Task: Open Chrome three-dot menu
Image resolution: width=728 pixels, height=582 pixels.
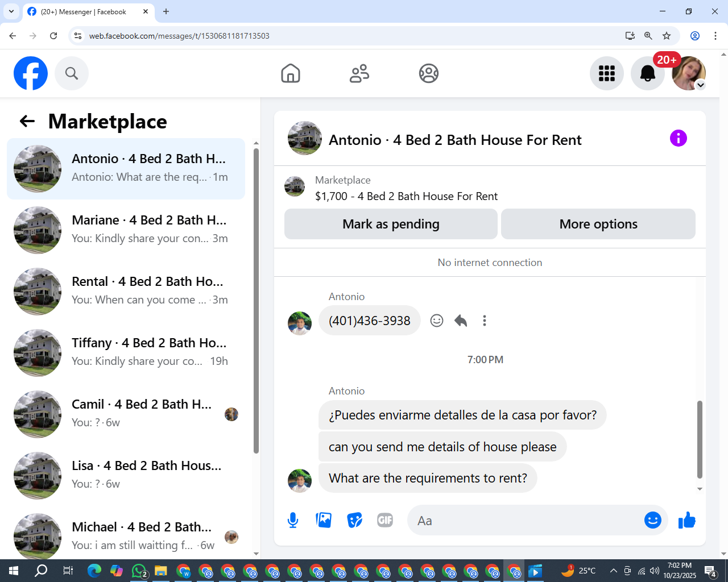Action: click(x=715, y=36)
